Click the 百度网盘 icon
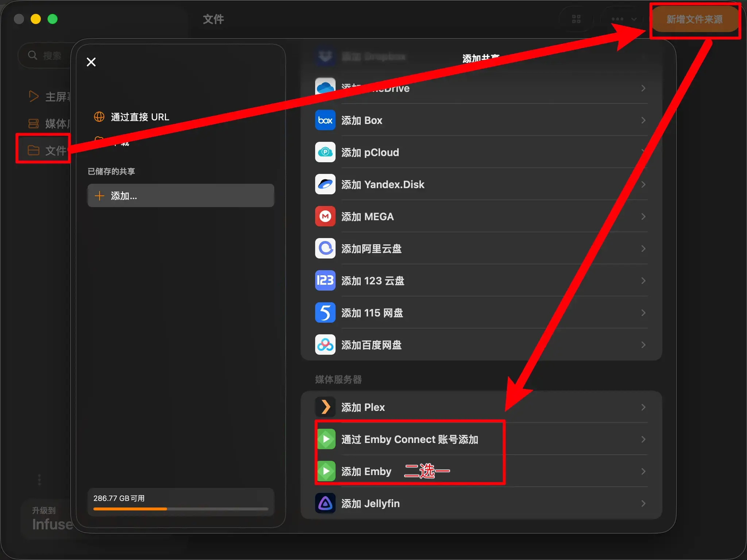 click(x=325, y=345)
